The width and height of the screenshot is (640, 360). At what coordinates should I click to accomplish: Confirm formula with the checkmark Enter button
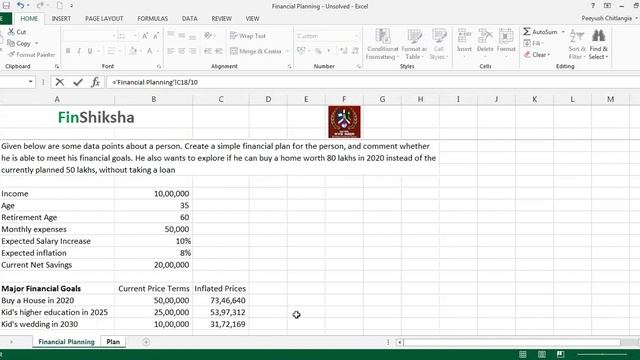click(x=78, y=82)
